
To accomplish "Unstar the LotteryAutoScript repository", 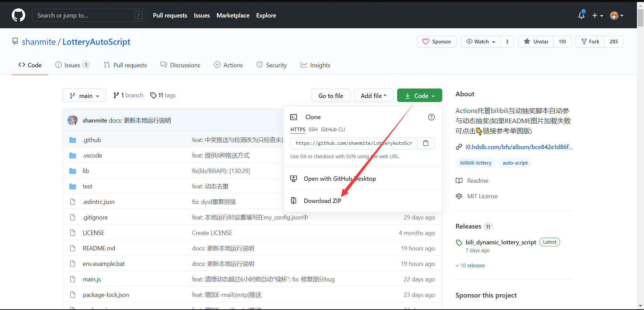I will pyautogui.click(x=536, y=42).
